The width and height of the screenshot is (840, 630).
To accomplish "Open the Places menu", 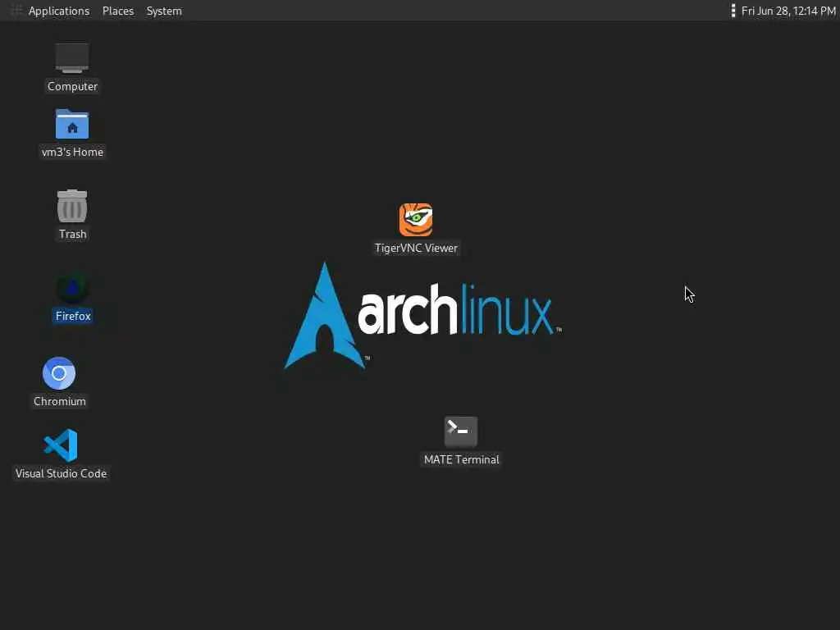I will (118, 11).
